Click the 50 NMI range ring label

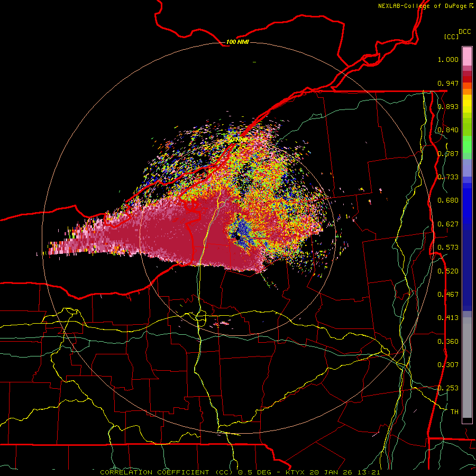237,140
